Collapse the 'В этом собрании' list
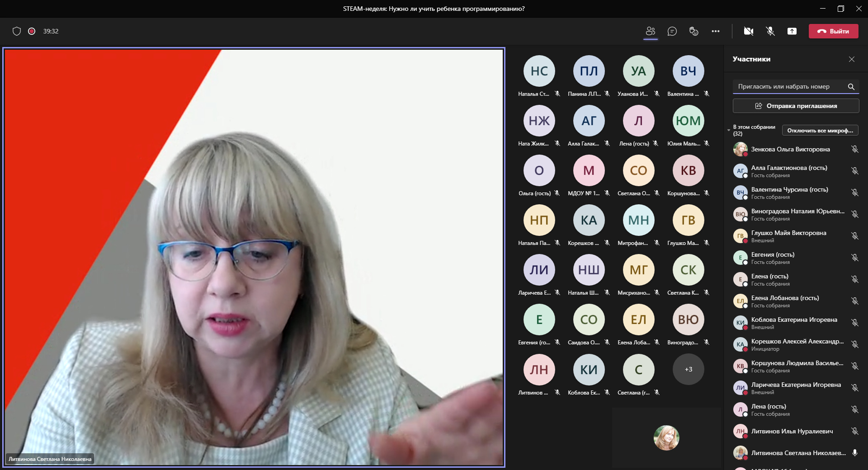This screenshot has height=470, width=868. pyautogui.click(x=729, y=130)
